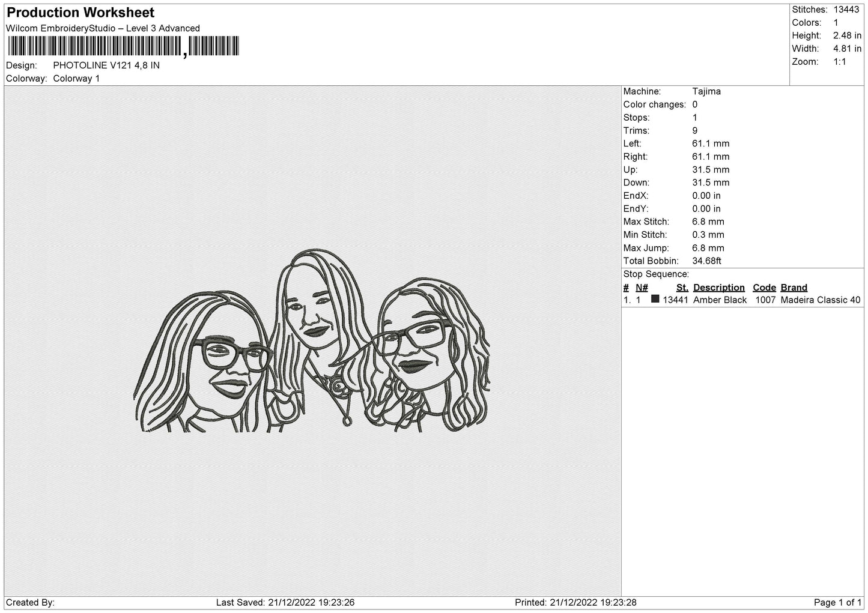Click the 'Madeira Classic 40' brand text
Viewport: 868px width, 613px height.
coord(821,300)
